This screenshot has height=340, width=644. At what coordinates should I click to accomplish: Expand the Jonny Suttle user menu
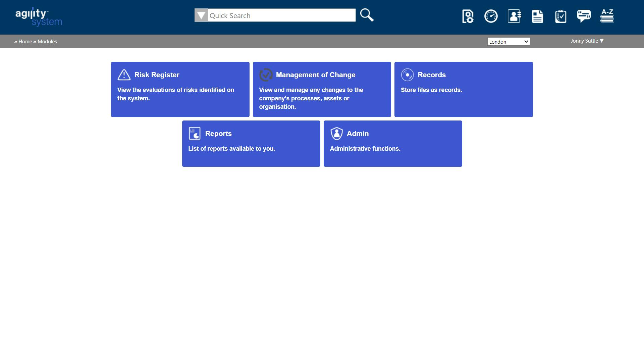(587, 41)
